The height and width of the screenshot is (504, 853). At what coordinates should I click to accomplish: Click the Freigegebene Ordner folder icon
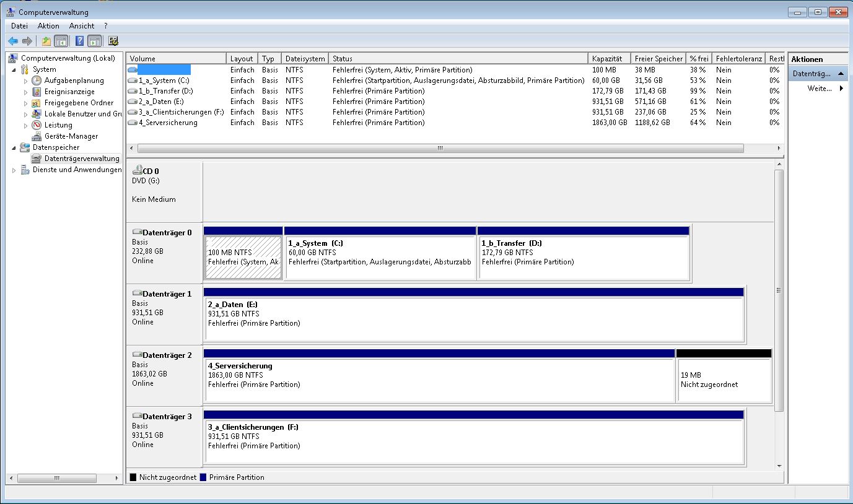37,103
